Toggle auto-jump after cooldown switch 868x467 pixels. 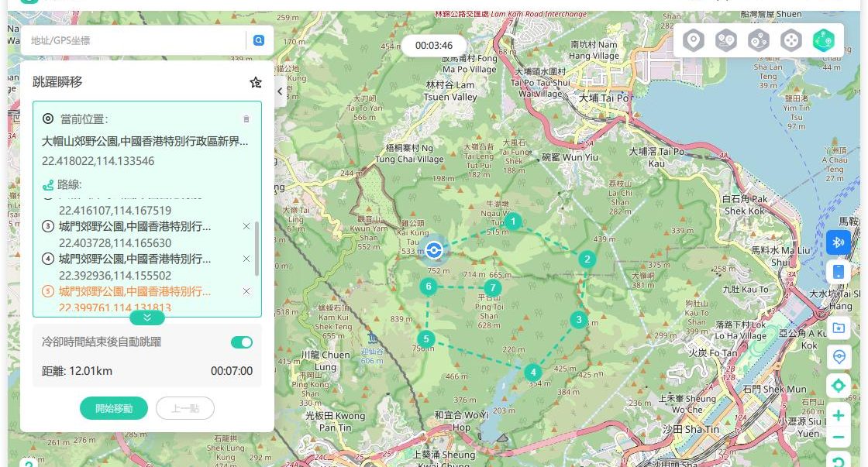(x=242, y=342)
